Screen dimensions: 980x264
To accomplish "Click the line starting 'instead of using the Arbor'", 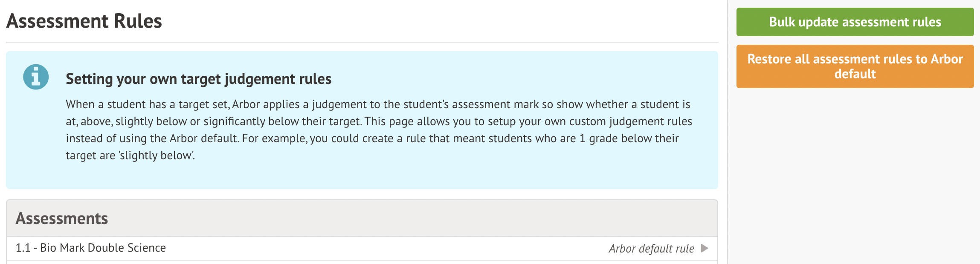I will point(372,139).
